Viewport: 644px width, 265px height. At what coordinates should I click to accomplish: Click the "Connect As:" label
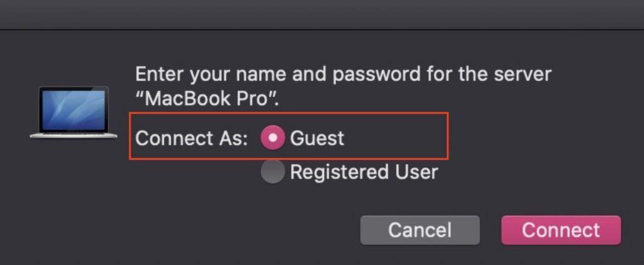192,138
